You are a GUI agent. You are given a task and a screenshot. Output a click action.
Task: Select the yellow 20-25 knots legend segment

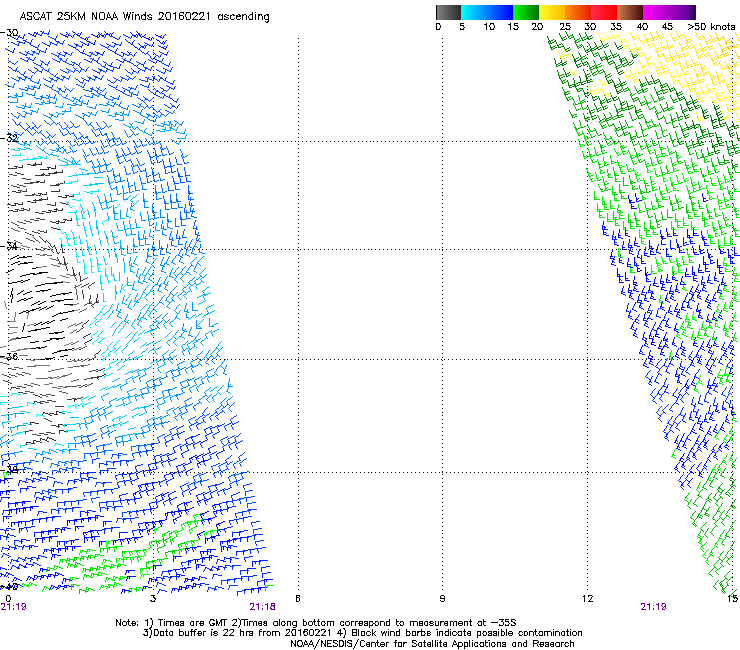(552, 12)
